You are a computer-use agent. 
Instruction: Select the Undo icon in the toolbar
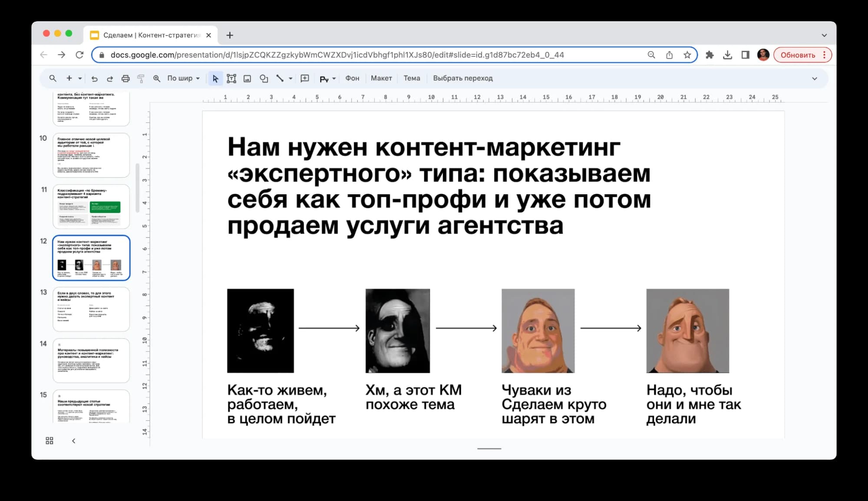pos(95,79)
